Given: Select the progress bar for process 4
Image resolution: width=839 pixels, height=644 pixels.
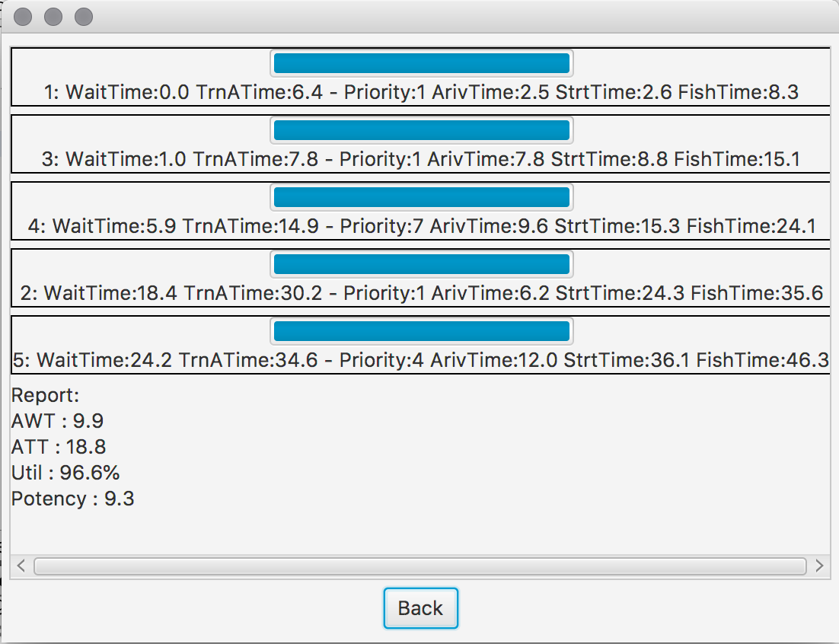Looking at the screenshot, I should tap(422, 198).
